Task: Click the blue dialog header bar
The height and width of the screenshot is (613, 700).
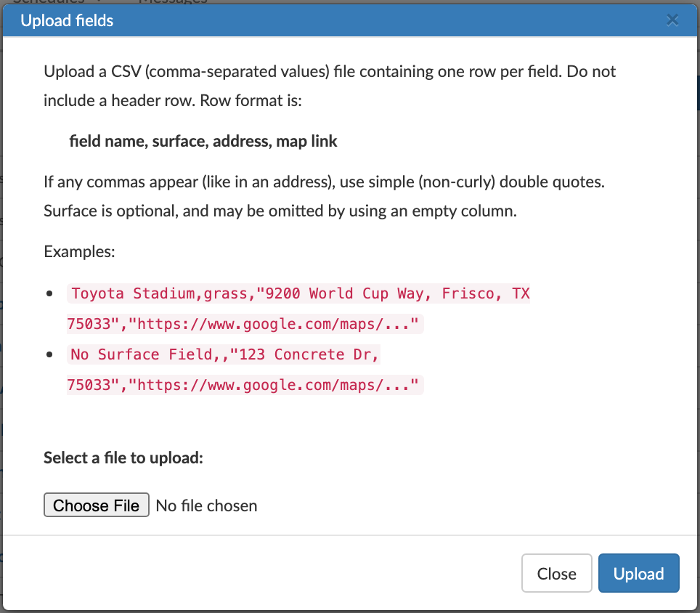Action: (350, 20)
